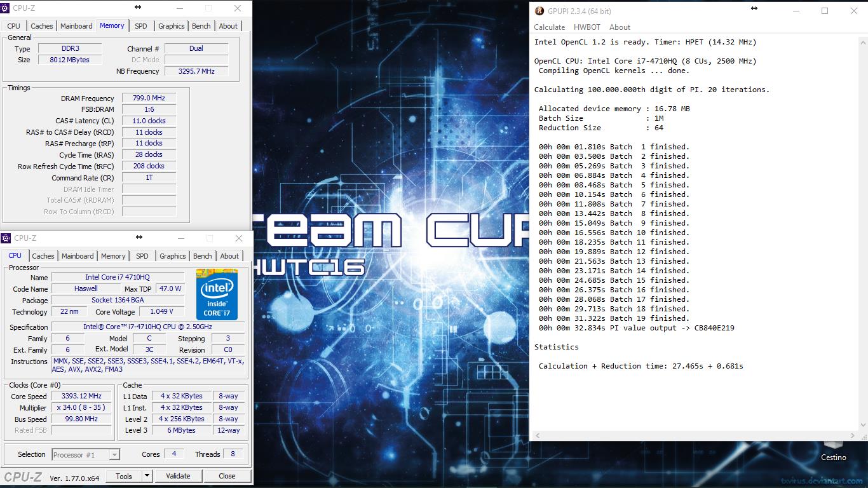The width and height of the screenshot is (868, 488).
Task: Select the SPD tab in the lower CPU-Z window
Action: point(142,256)
